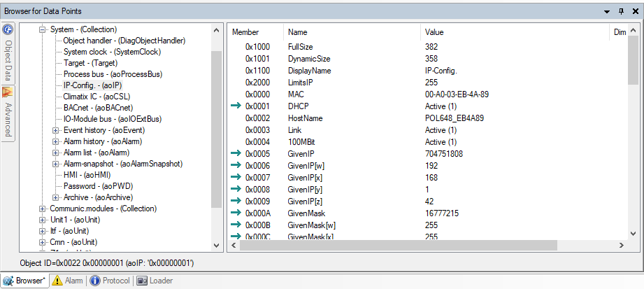This screenshot has height=289, width=644.
Task: Click the globe icon above Object Data
Action: [8, 30]
